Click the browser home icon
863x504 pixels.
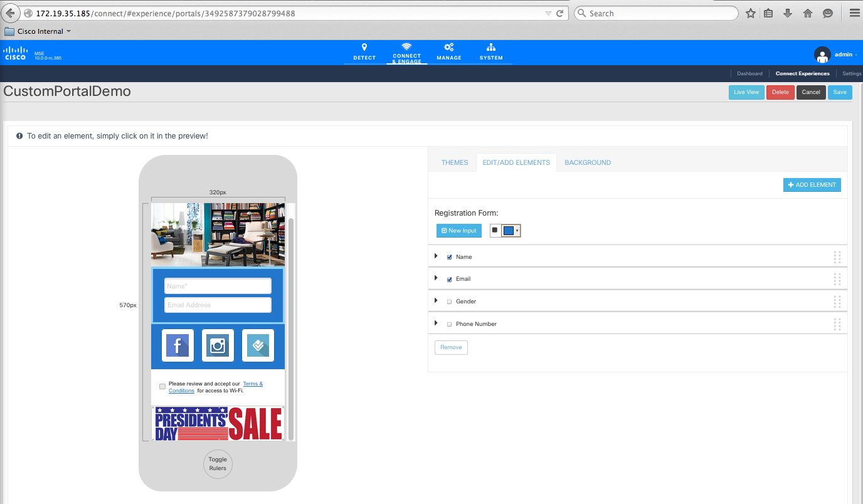coord(808,13)
